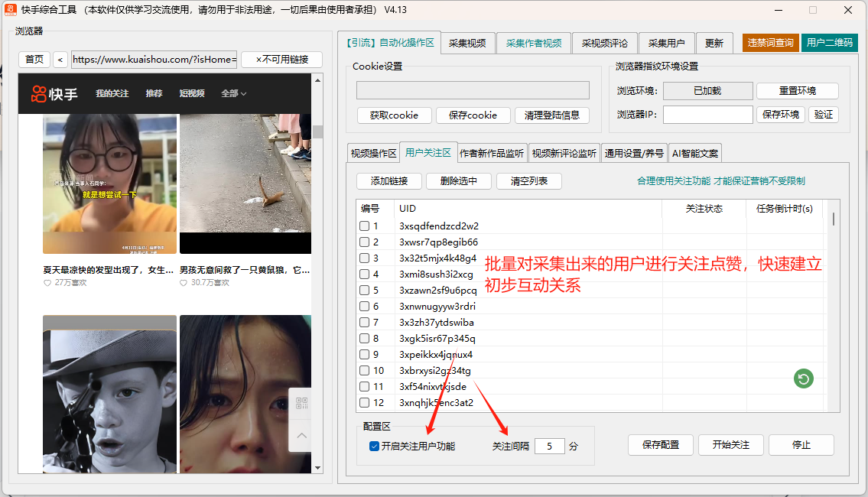Click the browser back arrow next to 首页
The width and height of the screenshot is (868, 497).
(59, 59)
